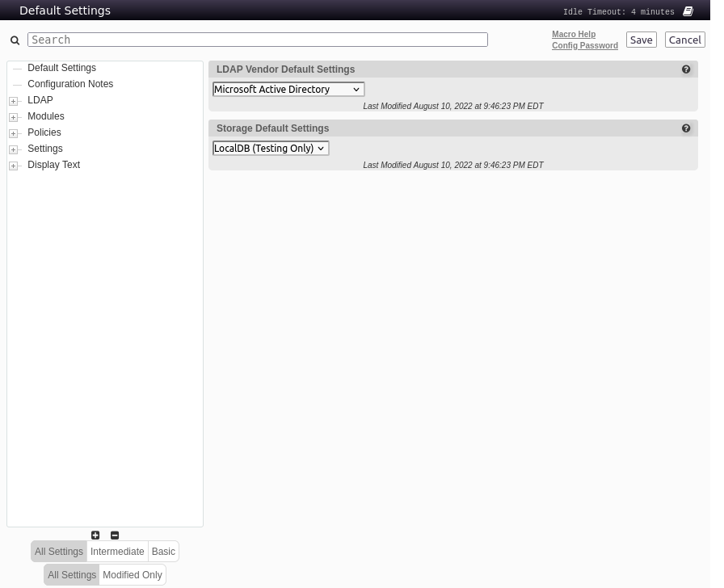724x588 pixels.
Task: Expand the Display Text tree node
Action: pos(14,166)
